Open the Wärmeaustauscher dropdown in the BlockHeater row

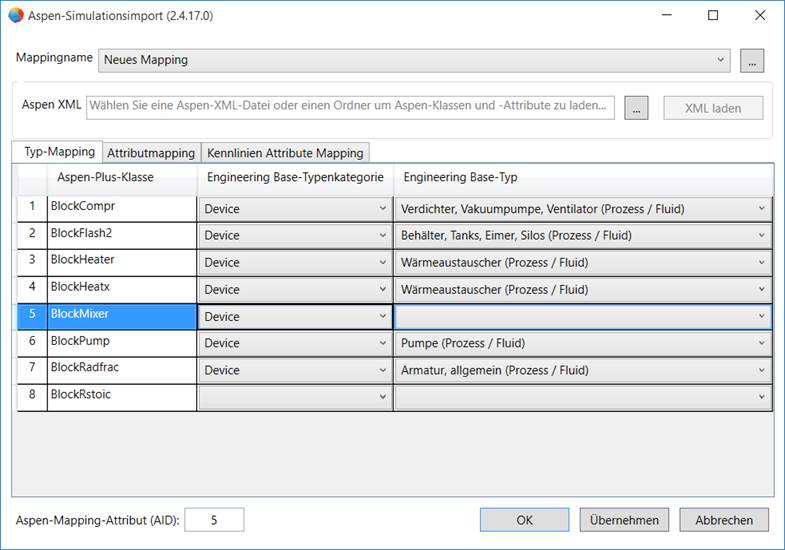(583, 263)
